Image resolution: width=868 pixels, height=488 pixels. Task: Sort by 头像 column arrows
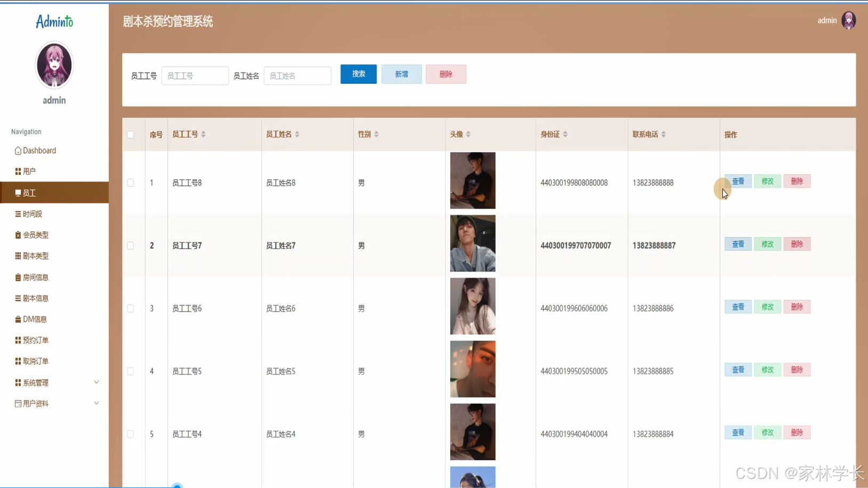pyautogui.click(x=468, y=134)
